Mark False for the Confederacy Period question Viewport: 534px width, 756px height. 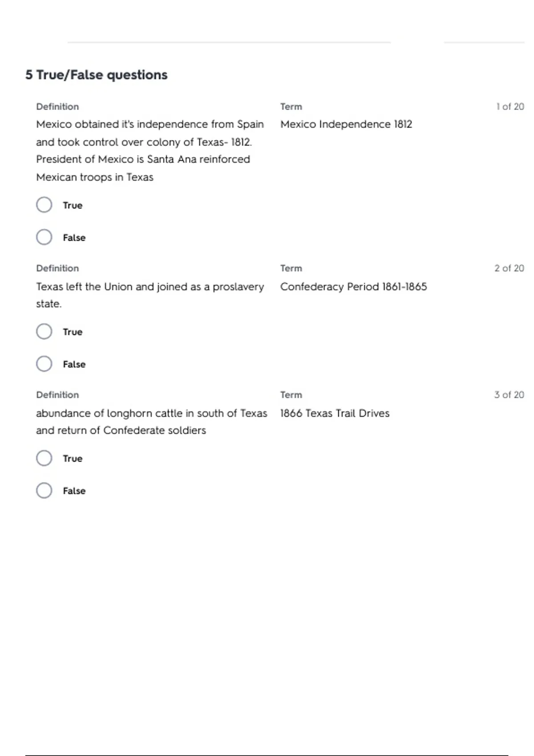point(44,364)
